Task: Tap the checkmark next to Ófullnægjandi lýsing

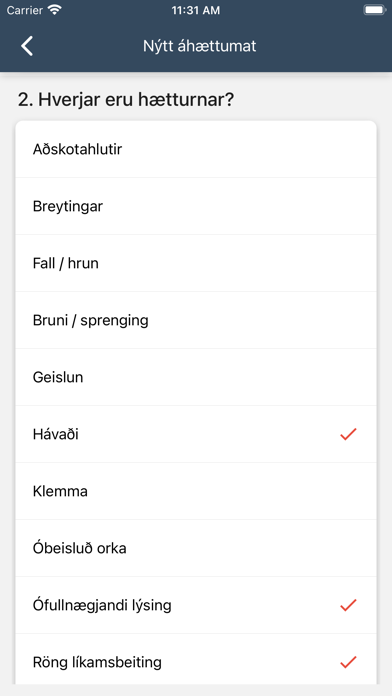Action: pyautogui.click(x=348, y=605)
